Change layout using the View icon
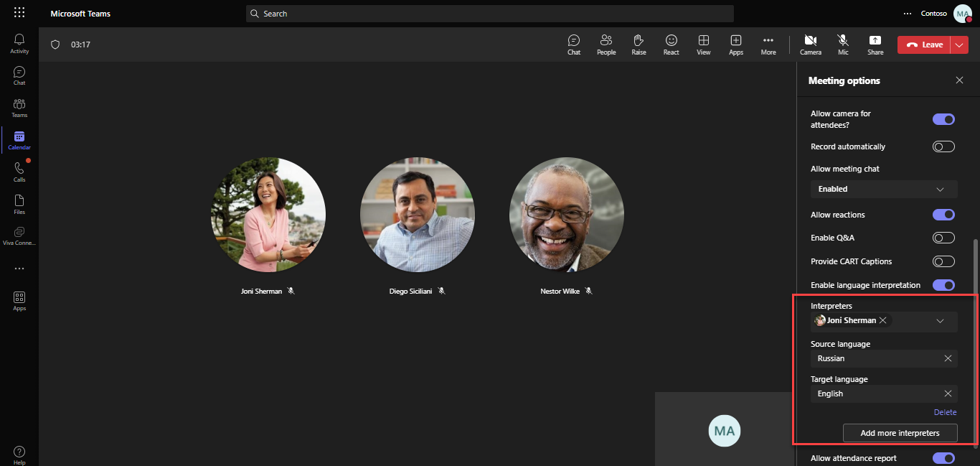Image resolution: width=980 pixels, height=466 pixels. pos(703,44)
